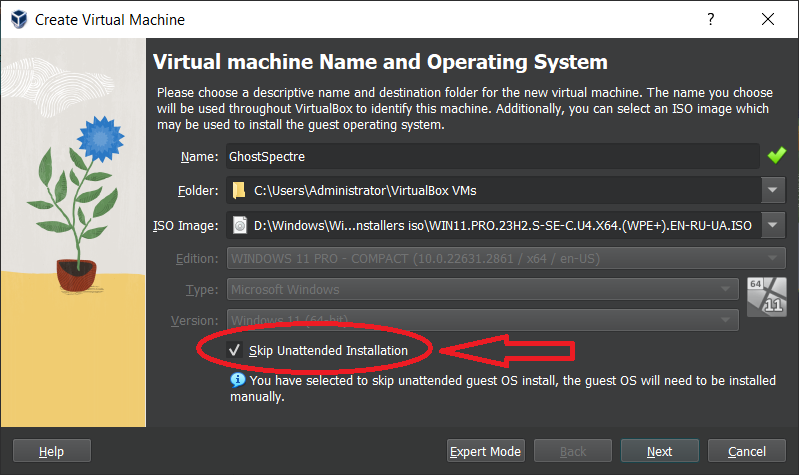Click the disc icon in ISO Image field
799x475 pixels.
(239, 225)
